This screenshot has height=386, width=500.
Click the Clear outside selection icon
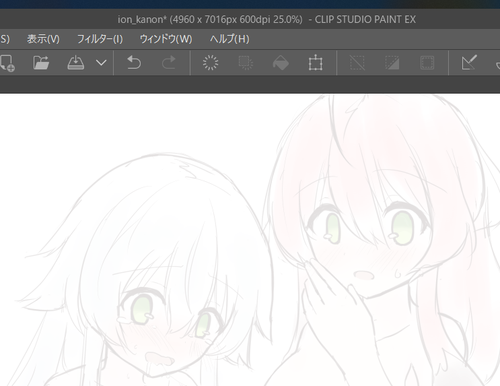(246, 63)
